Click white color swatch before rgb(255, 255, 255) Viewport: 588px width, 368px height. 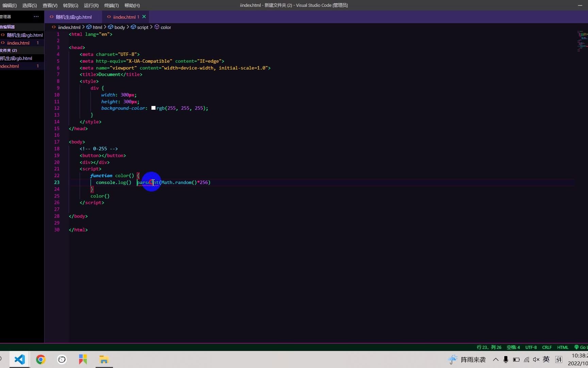tap(153, 108)
